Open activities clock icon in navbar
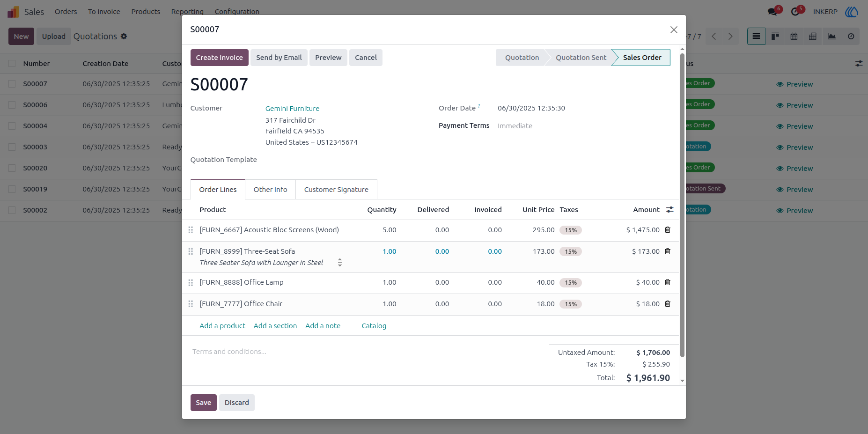Image resolution: width=868 pixels, height=434 pixels. click(x=795, y=12)
